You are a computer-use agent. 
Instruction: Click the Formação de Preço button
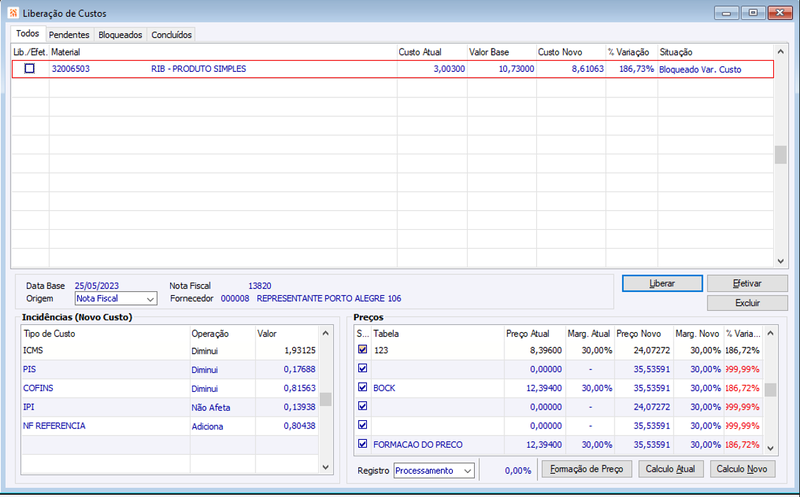(586, 469)
